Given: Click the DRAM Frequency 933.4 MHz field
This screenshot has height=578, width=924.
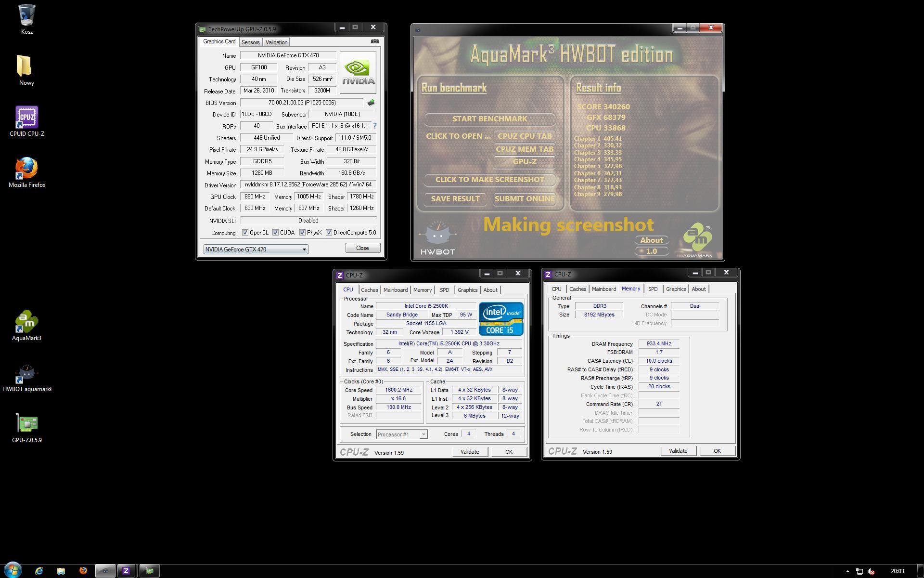Looking at the screenshot, I should [x=659, y=344].
